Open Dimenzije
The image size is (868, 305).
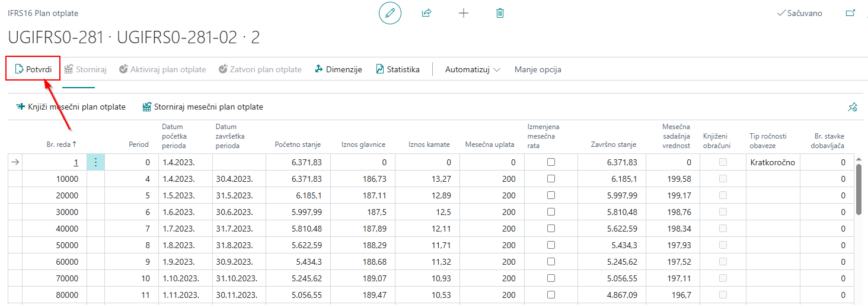[x=338, y=69]
